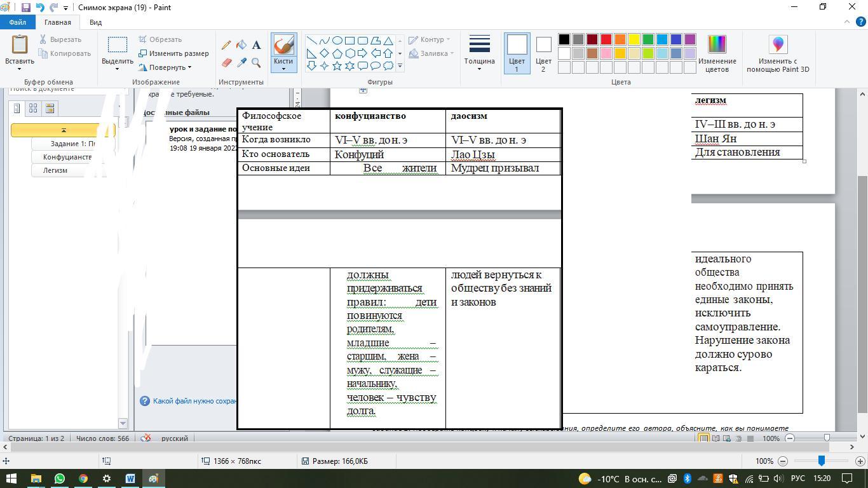Screen dimensions: 868x488
Task: Open Paint Help question mark icon
Action: pyautogui.click(x=861, y=22)
